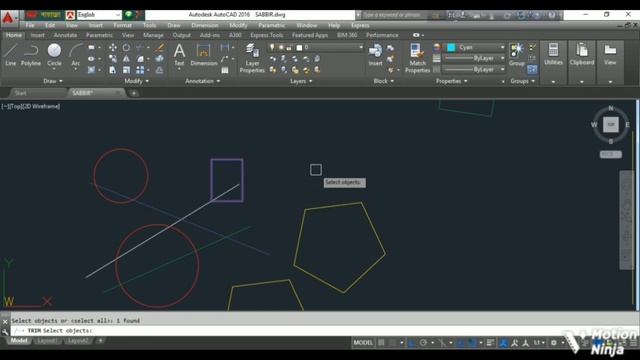Click the Rectangle tool in Draw panel
Screen dimensions: 640x360
(91, 48)
